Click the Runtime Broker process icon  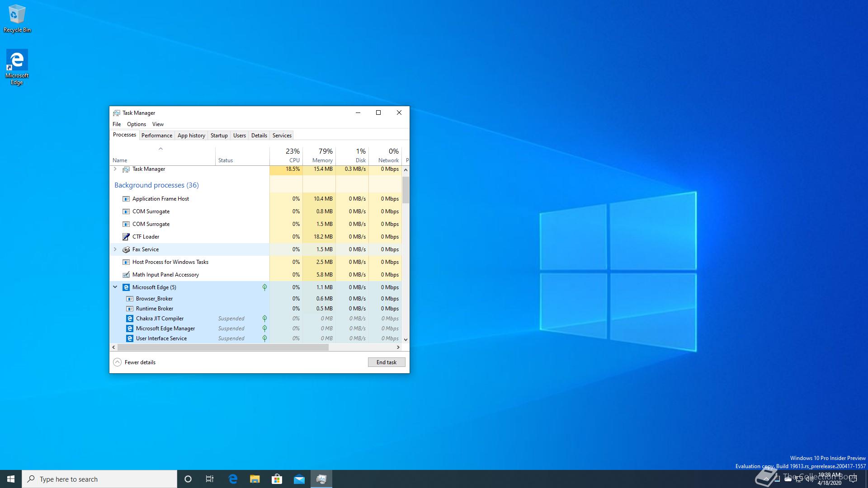pyautogui.click(x=130, y=309)
